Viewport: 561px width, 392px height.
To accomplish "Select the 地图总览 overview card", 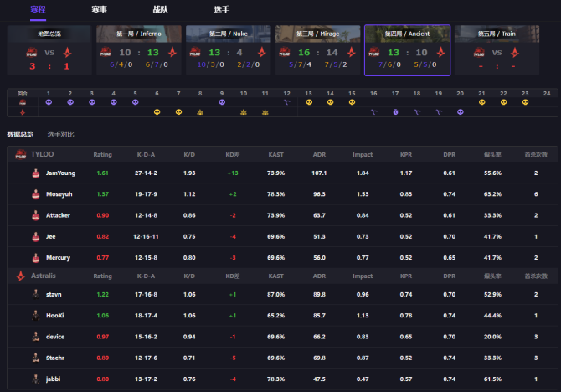I will coord(49,50).
